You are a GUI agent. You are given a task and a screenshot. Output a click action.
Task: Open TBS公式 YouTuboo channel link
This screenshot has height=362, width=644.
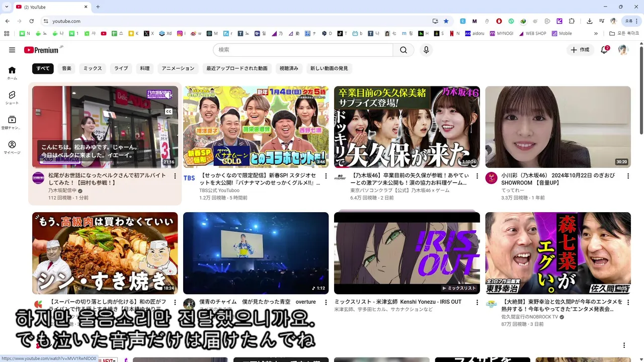219,191
